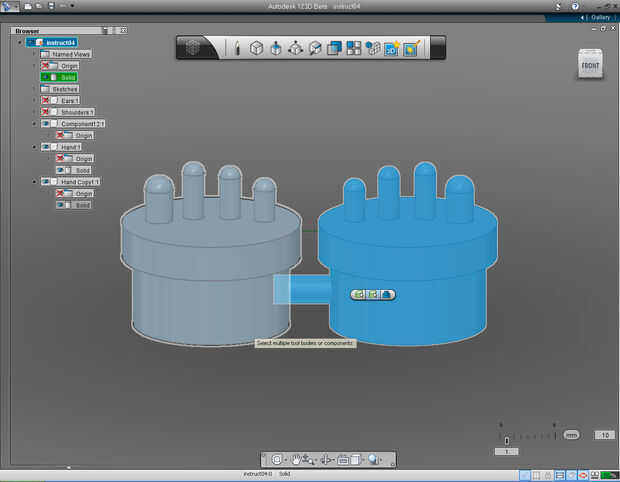Screen dimensions: 620x482
Task: Select the Named Views tree item
Action: pyautogui.click(x=66, y=54)
